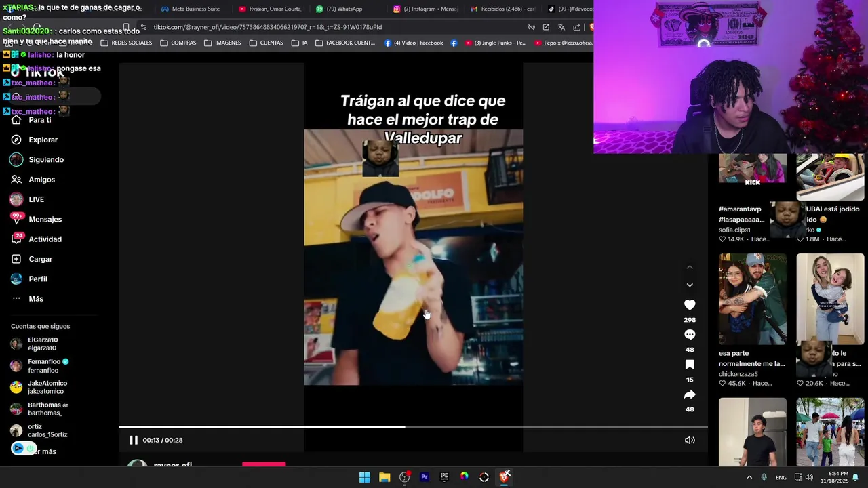Click open-in-app icon in address bar
The height and width of the screenshot is (488, 868).
pos(546,27)
